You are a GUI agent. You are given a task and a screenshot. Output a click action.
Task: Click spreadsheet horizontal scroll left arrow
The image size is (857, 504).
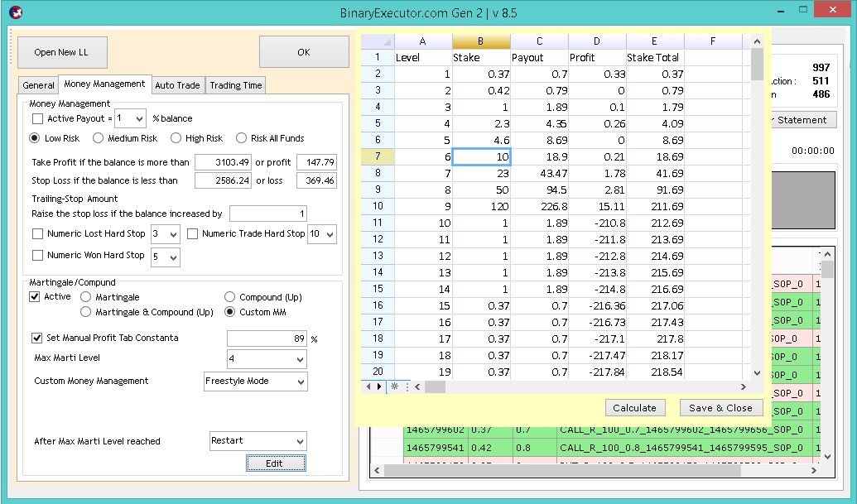click(417, 386)
